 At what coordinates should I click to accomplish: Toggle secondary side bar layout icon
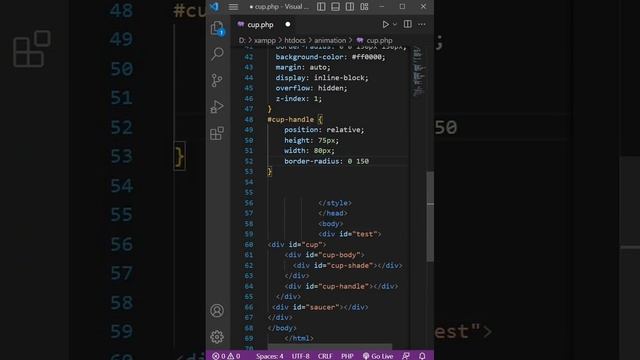click(x=350, y=7)
